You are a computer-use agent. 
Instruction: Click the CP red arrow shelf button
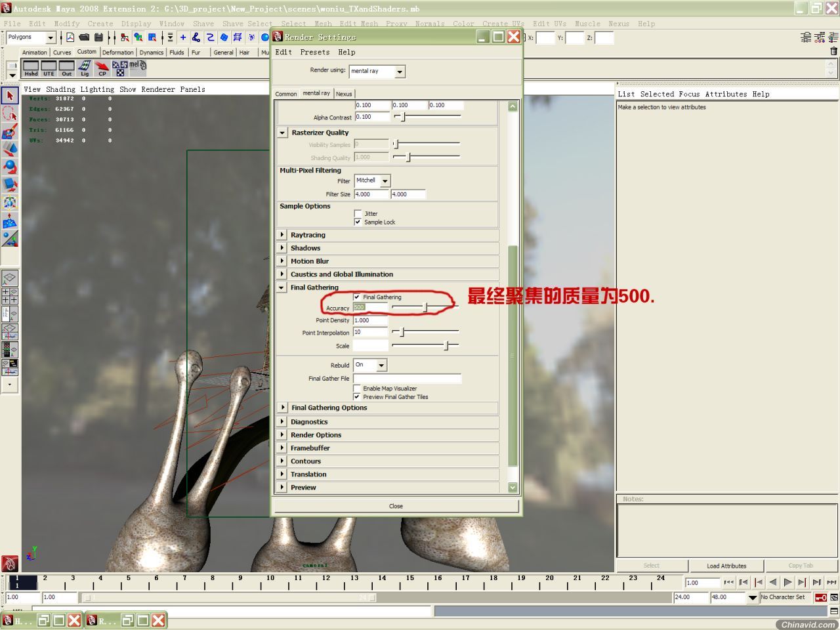coord(102,68)
